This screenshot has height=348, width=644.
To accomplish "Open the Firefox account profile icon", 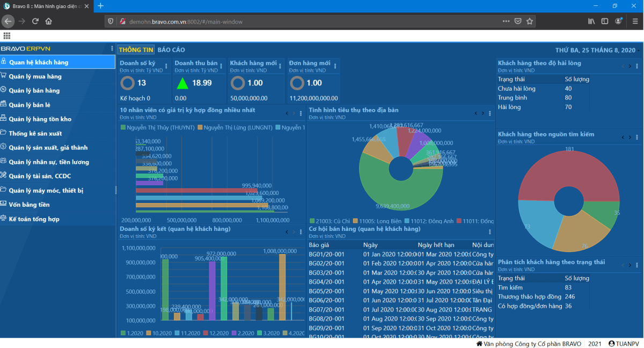I will point(619,21).
